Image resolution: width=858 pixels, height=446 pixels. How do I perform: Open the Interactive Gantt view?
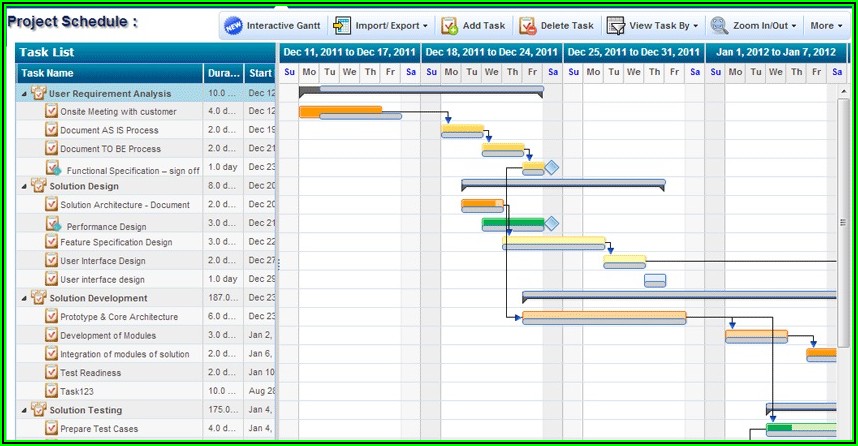[272, 26]
